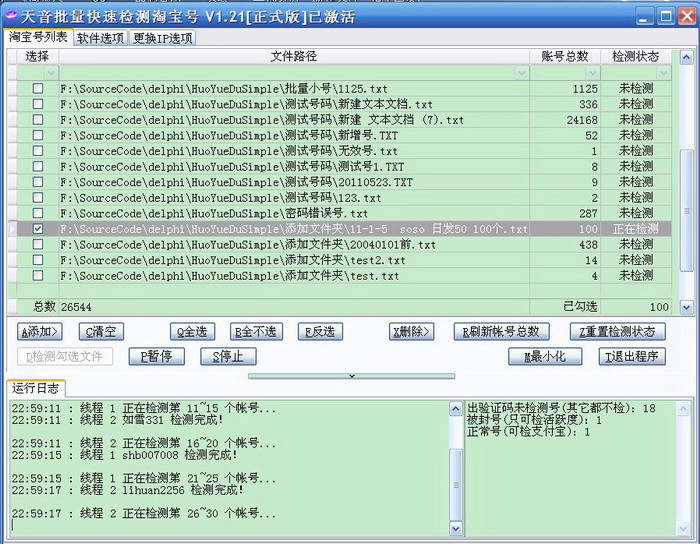This screenshot has height=544, width=700.
Task: Click R刷新帐号总数 to refresh account totals
Action: (x=503, y=331)
